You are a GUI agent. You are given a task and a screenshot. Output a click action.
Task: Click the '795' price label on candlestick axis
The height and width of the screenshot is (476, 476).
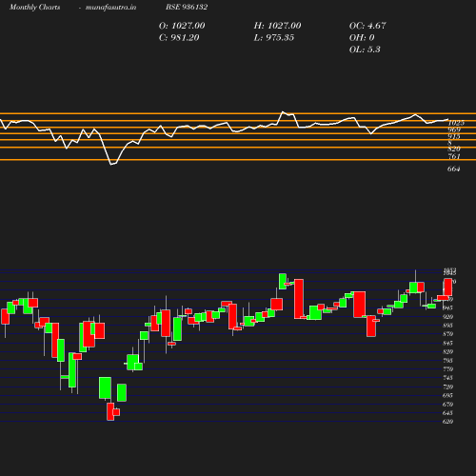click(x=447, y=361)
